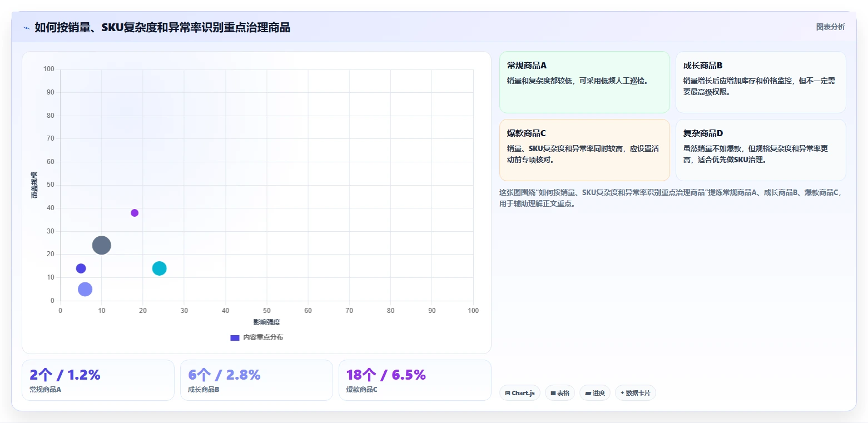Select the 进度 tag
The width and height of the screenshot is (868, 423).
pyautogui.click(x=595, y=393)
